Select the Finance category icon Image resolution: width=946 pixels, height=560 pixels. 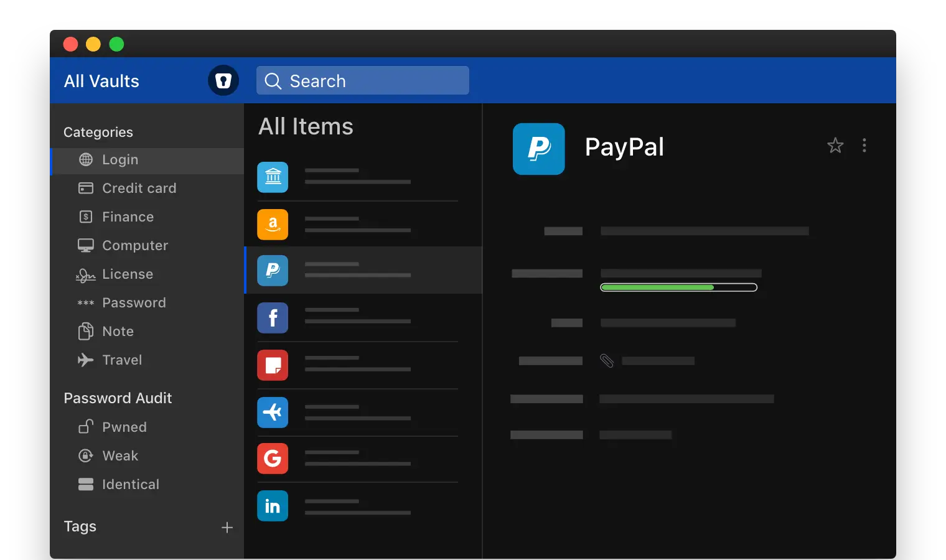coord(86,217)
